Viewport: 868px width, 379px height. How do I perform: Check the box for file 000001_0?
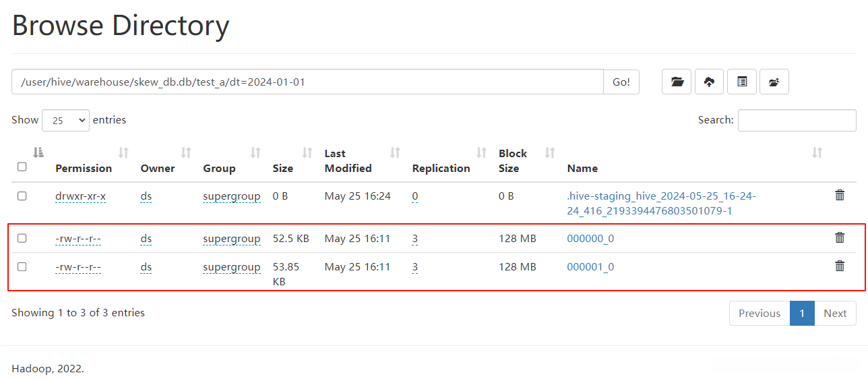pyautogui.click(x=22, y=266)
